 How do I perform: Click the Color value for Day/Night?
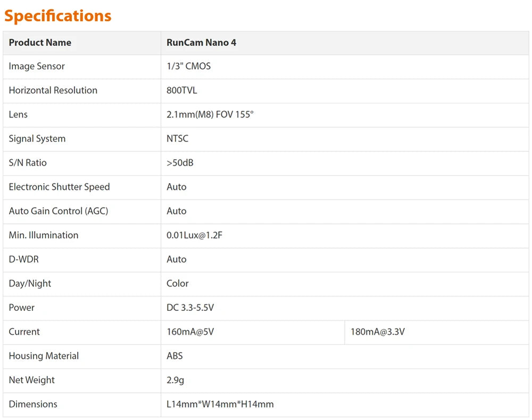(177, 284)
